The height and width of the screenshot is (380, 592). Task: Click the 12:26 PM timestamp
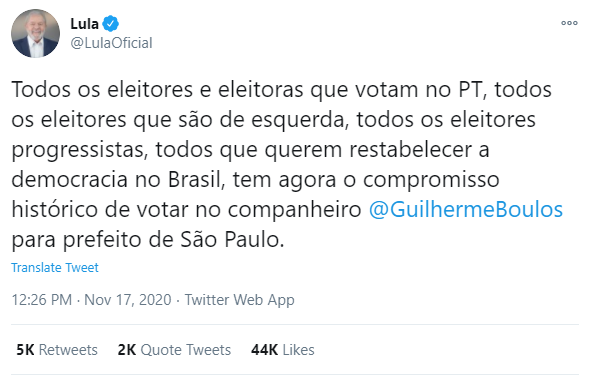tap(42, 300)
